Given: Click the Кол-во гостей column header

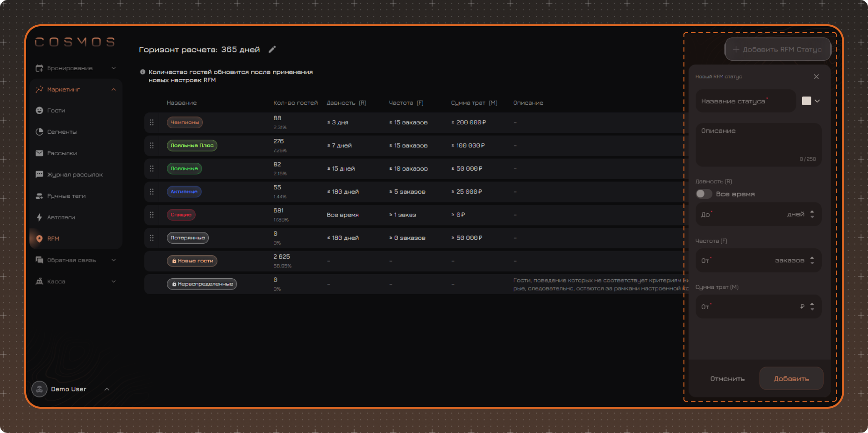Looking at the screenshot, I should (295, 103).
